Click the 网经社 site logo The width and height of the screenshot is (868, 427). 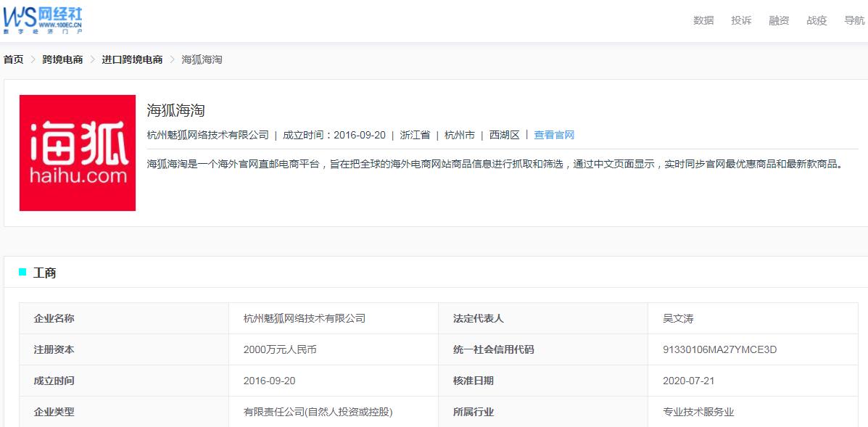43,20
